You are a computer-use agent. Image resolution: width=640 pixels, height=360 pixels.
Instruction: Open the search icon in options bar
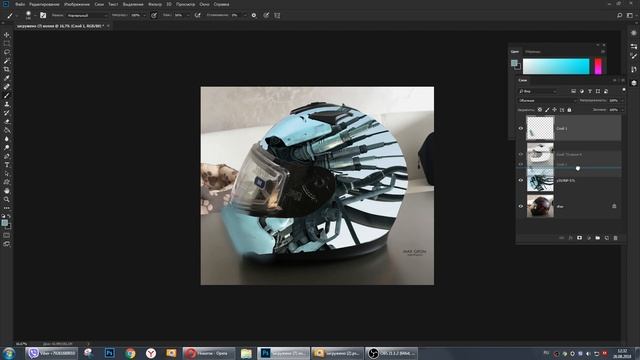(x=620, y=16)
